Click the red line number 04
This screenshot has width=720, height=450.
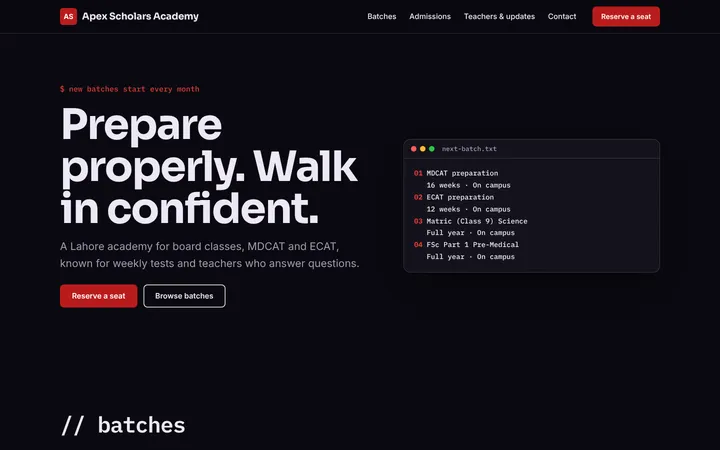click(418, 245)
